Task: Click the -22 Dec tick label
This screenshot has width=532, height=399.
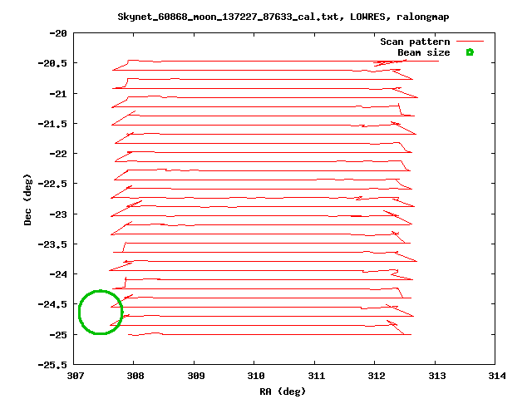Action: [58, 154]
